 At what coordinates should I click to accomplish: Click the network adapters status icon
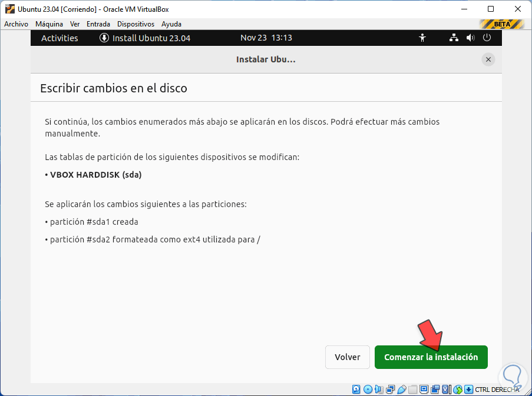(x=390, y=389)
